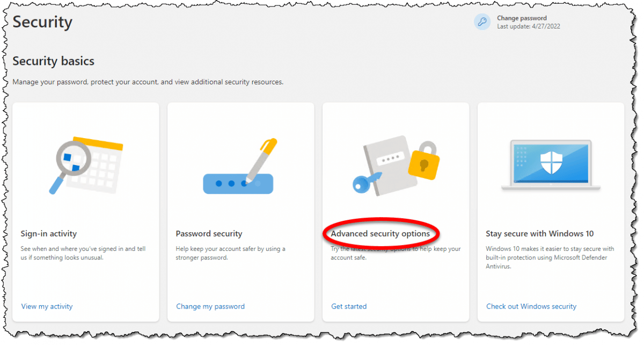Click the Password security card
This screenshot has width=644, height=345.
click(x=240, y=211)
